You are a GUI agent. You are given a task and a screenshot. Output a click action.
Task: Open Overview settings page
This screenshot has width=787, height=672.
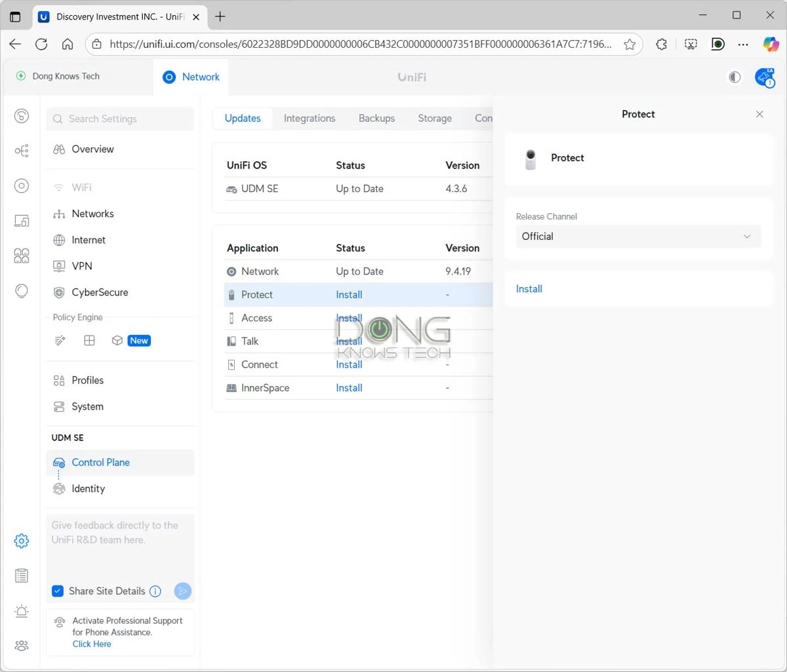point(120,149)
